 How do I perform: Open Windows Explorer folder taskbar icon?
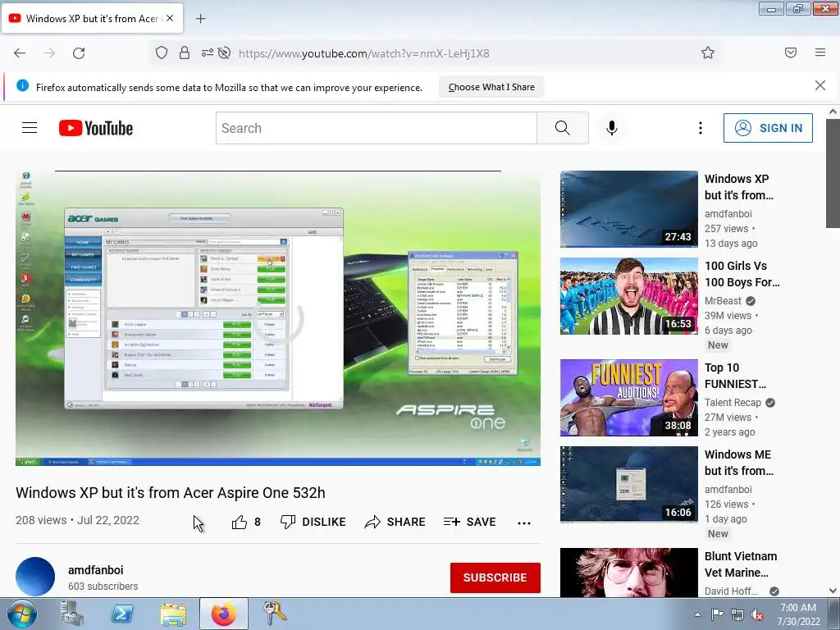click(173, 614)
